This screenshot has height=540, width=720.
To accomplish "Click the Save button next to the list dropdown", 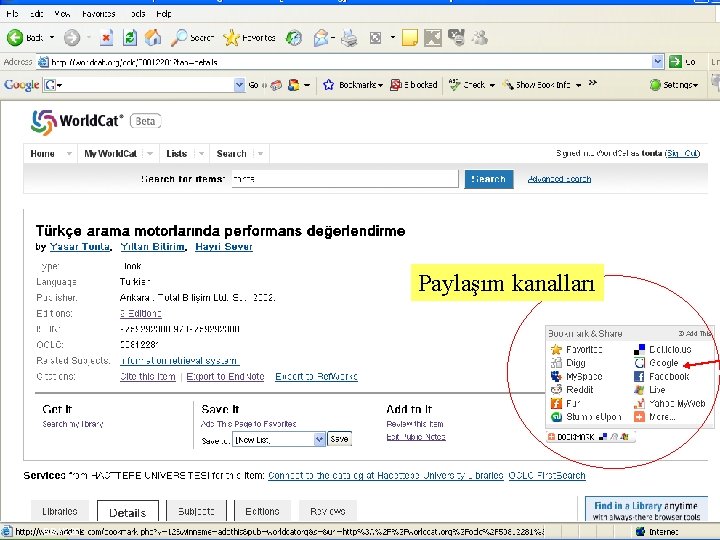I will pyautogui.click(x=339, y=439).
